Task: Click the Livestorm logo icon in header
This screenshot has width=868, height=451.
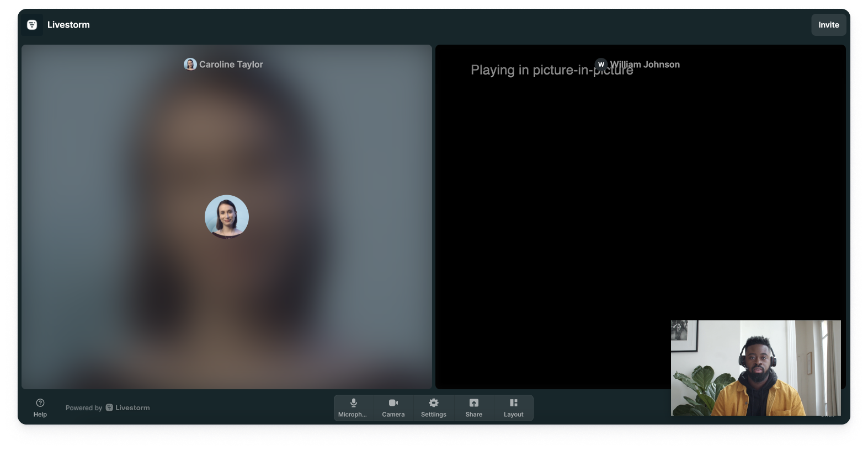Action: [x=32, y=25]
